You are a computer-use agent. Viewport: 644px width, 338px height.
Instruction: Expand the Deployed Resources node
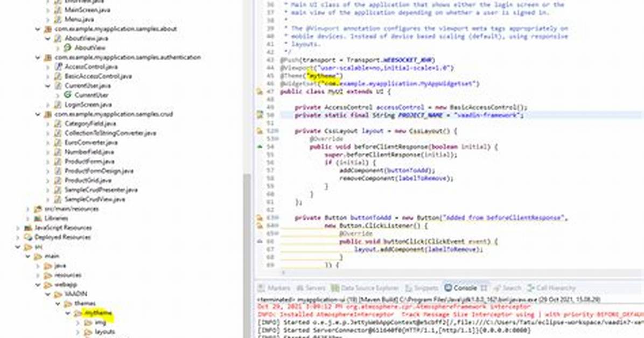click(x=18, y=237)
